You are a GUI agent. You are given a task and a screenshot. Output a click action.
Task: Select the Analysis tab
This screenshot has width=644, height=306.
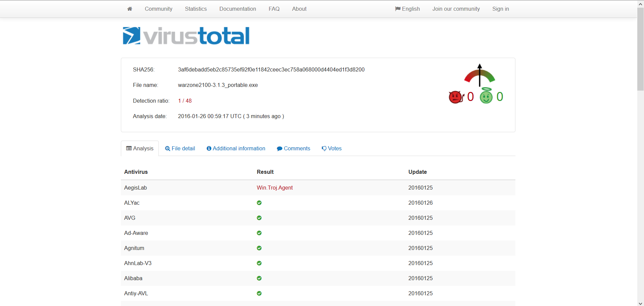(140, 148)
